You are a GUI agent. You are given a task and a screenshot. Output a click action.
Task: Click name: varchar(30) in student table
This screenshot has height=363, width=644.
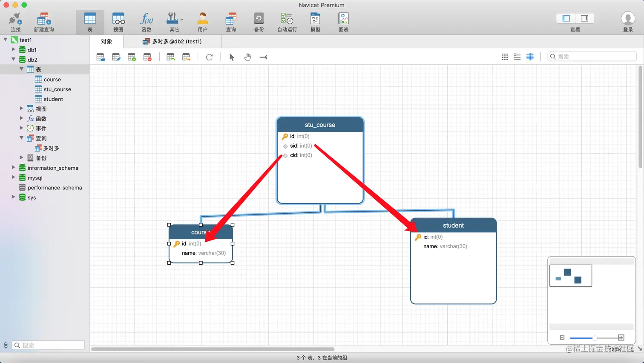(x=445, y=246)
